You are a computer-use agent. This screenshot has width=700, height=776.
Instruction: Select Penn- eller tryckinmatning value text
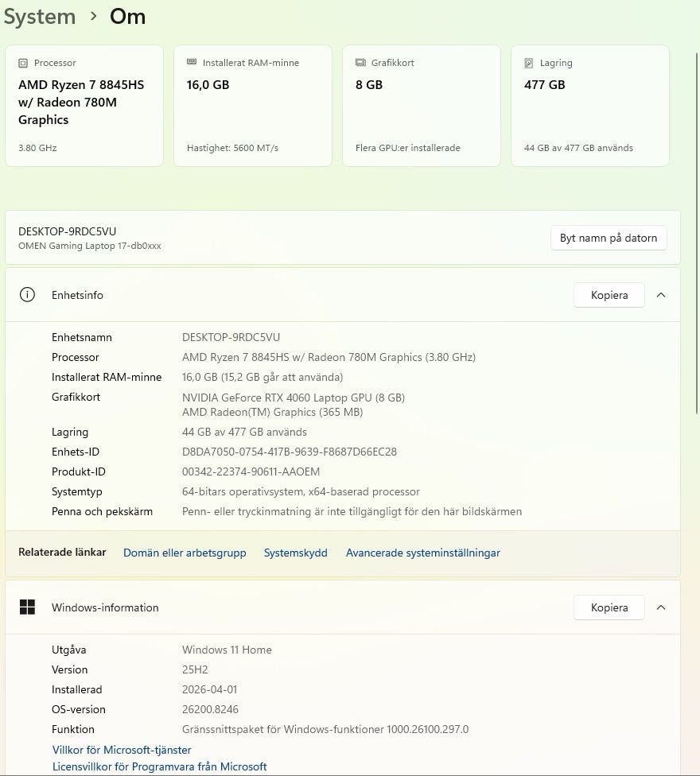pyautogui.click(x=352, y=511)
